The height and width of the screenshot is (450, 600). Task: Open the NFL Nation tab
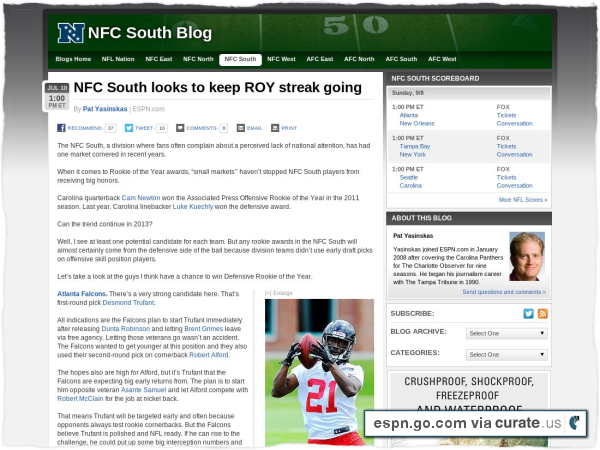118,59
